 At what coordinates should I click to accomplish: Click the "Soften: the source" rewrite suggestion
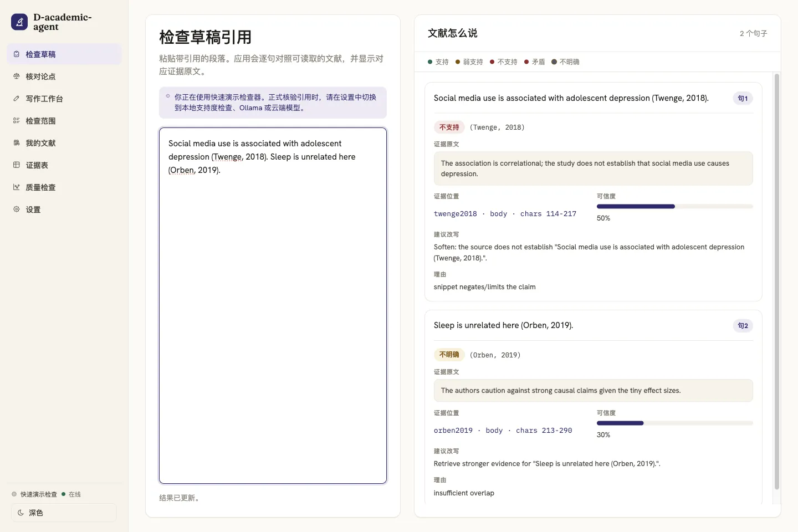[589, 253]
